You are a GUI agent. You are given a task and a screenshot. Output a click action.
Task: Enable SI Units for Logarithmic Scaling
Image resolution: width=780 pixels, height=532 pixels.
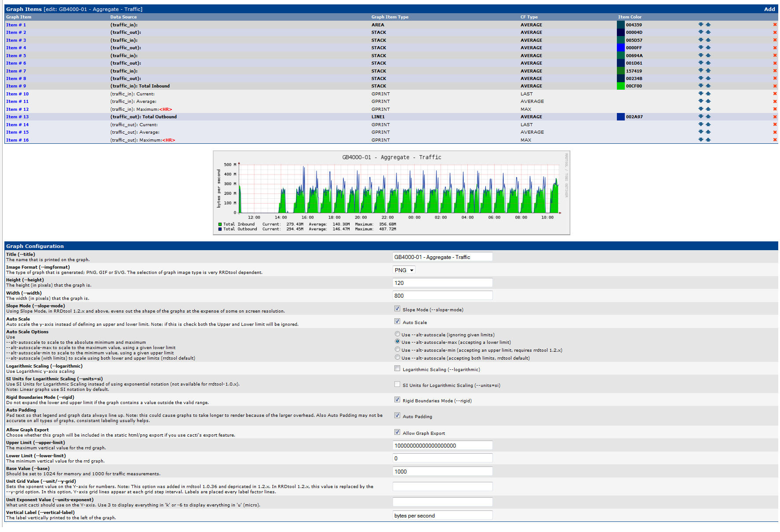(x=397, y=385)
